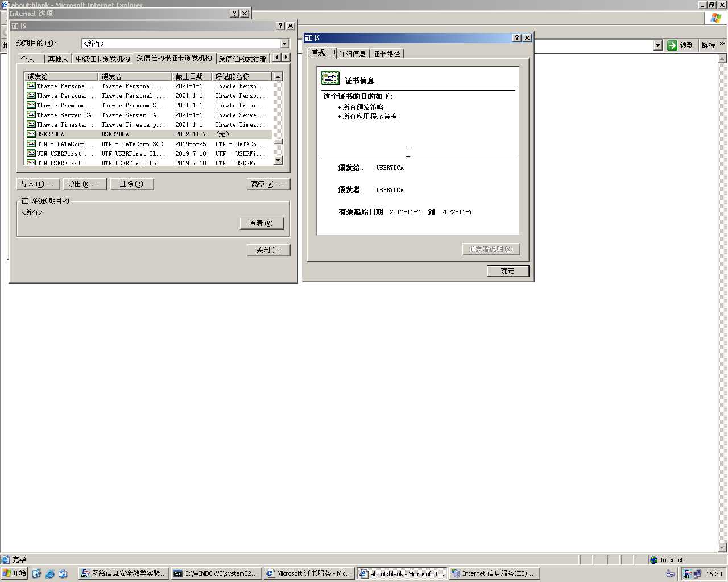Screen dimensions: 728x582
Task: Click help button of Internet 选项 dialog
Action: (234, 14)
